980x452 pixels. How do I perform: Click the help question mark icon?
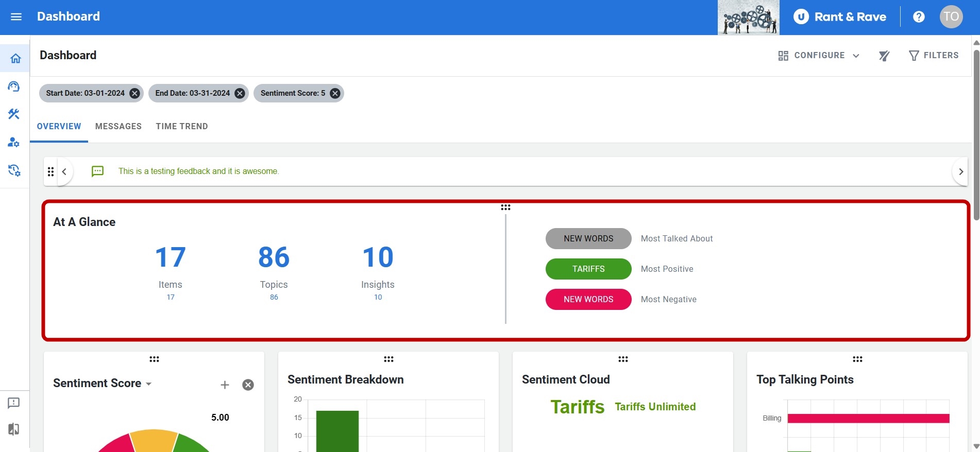click(918, 17)
